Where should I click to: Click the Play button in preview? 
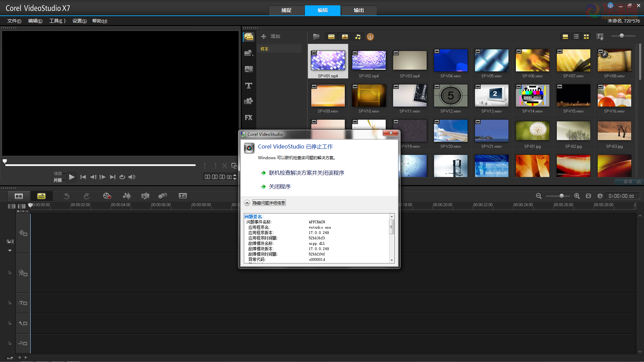pos(71,177)
